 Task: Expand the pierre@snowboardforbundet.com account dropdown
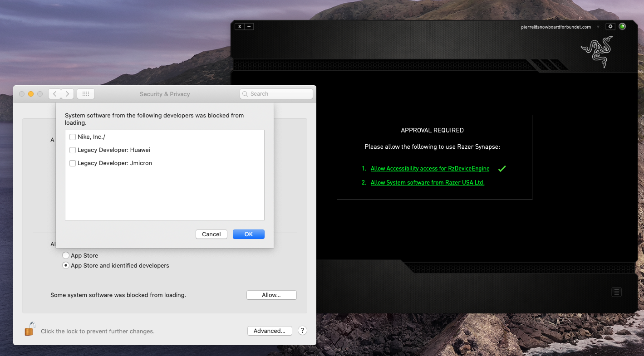click(x=598, y=27)
